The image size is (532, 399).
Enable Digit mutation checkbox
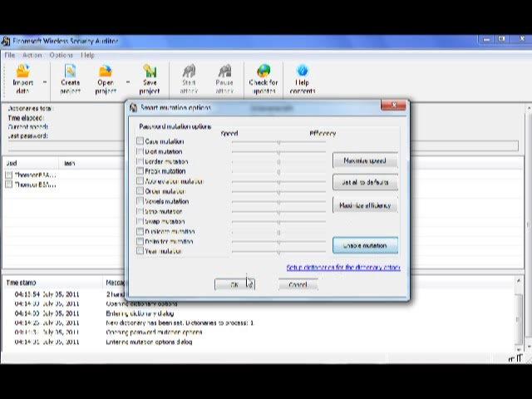pos(140,151)
